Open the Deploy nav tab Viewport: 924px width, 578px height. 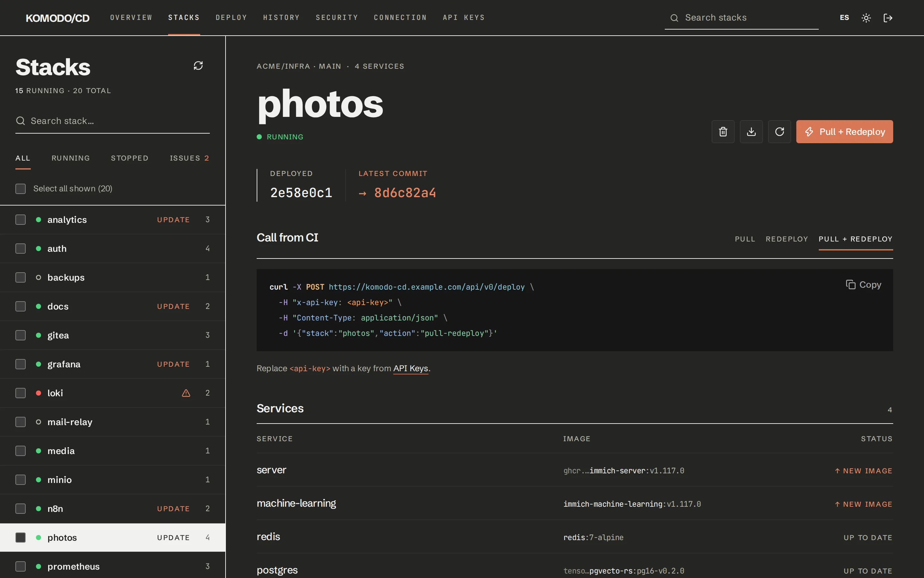pos(231,18)
